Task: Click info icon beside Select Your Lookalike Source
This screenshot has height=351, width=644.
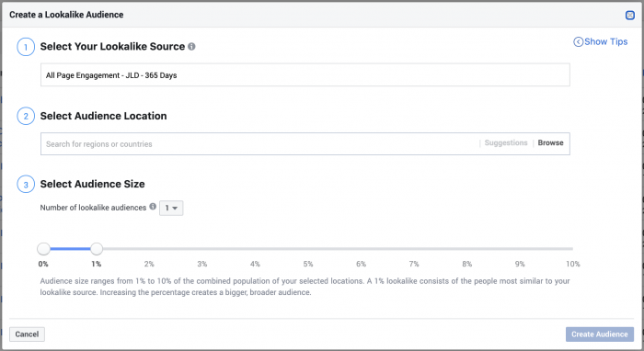Action: point(191,47)
